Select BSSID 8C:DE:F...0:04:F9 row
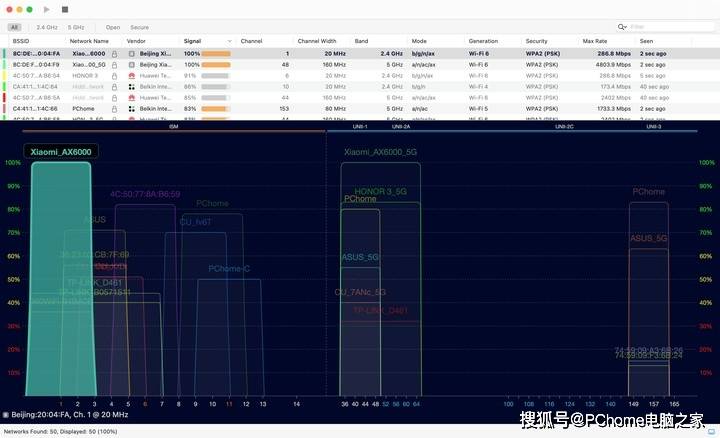Viewport: 720px width, 438px height. coord(36,65)
